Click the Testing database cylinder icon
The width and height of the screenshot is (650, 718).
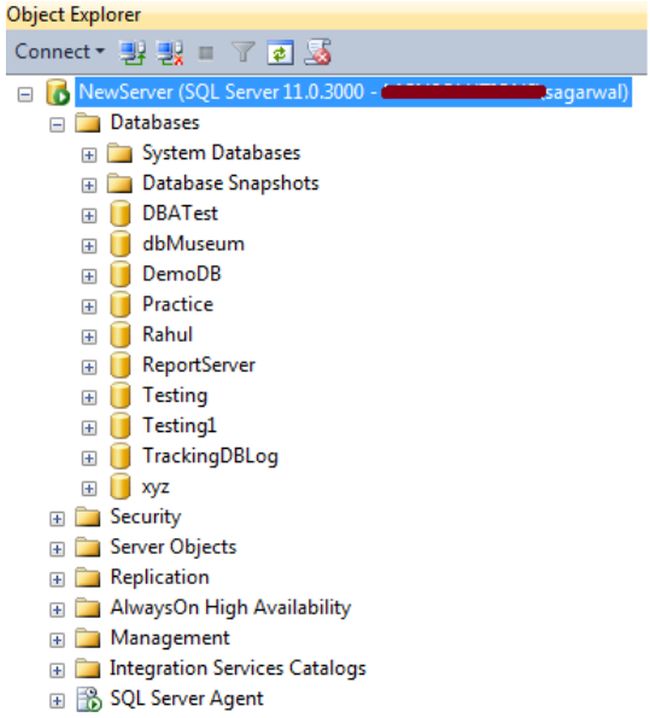[x=120, y=395]
